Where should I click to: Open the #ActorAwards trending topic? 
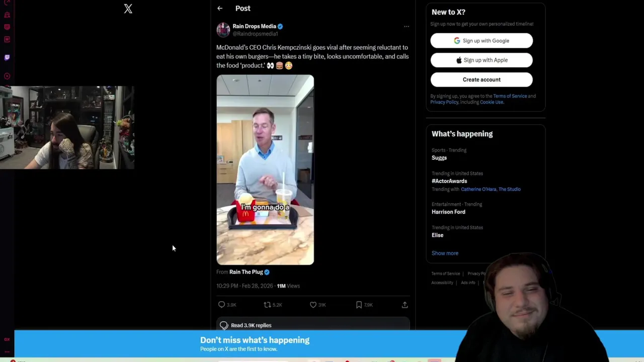pos(449,181)
